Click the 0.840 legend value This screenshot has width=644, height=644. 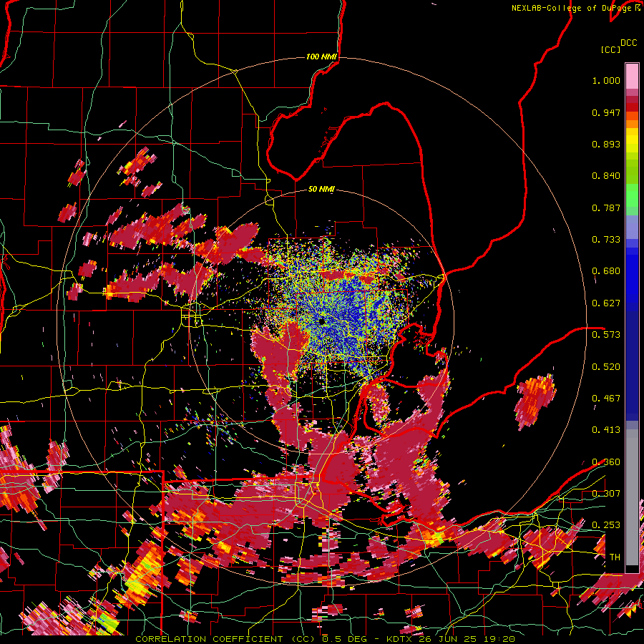pyautogui.click(x=606, y=176)
